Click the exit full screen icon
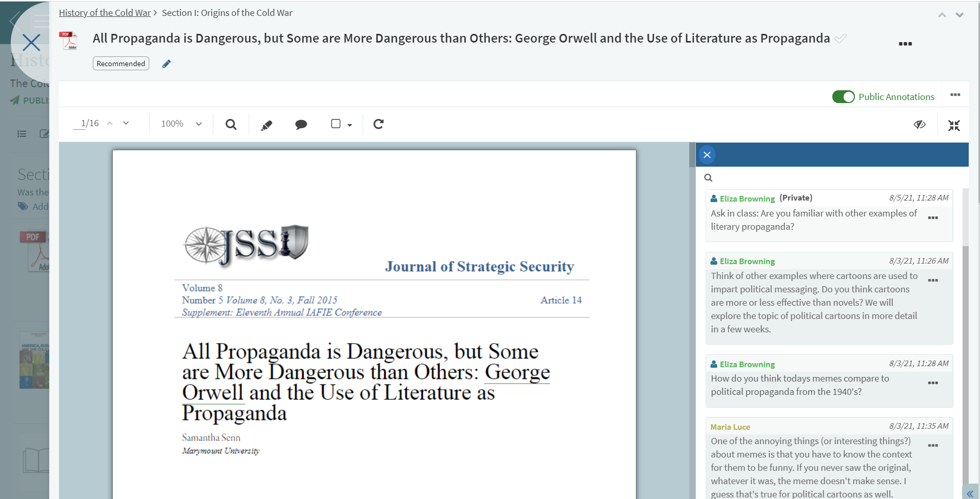Viewport: 980px width, 499px height. click(x=953, y=125)
